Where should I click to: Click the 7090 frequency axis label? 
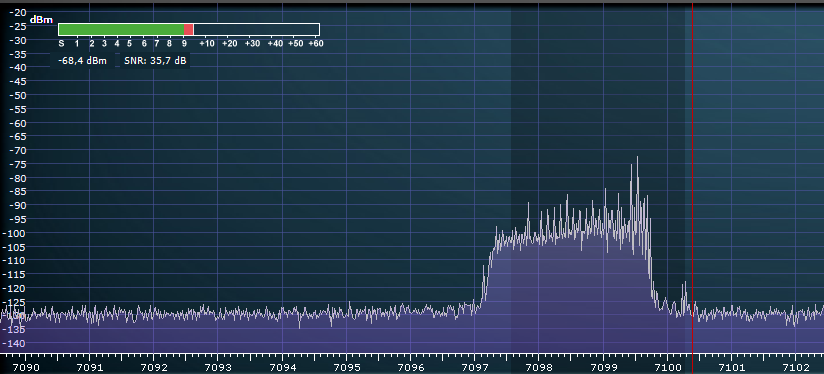point(25,367)
